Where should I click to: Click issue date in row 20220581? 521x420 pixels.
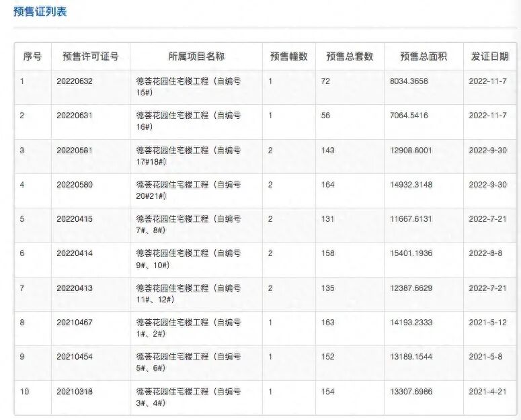click(488, 151)
